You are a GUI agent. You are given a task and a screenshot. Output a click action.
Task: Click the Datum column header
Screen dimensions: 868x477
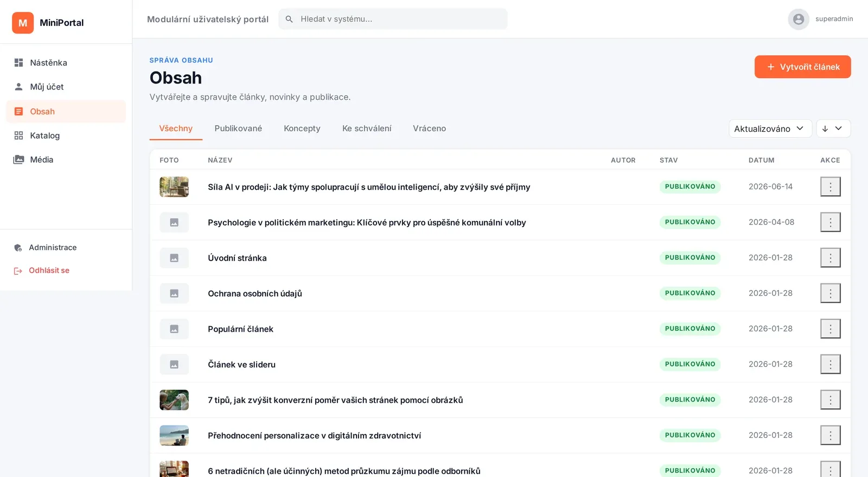tap(762, 160)
